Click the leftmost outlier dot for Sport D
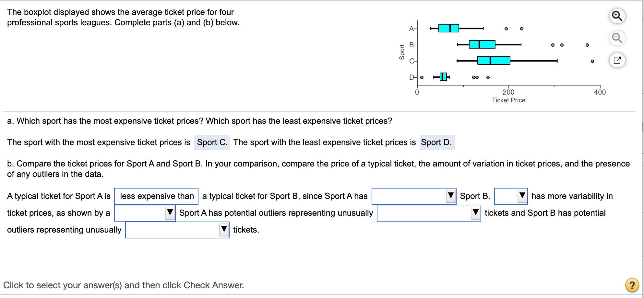Screen dimensions: 644x298 422,77
